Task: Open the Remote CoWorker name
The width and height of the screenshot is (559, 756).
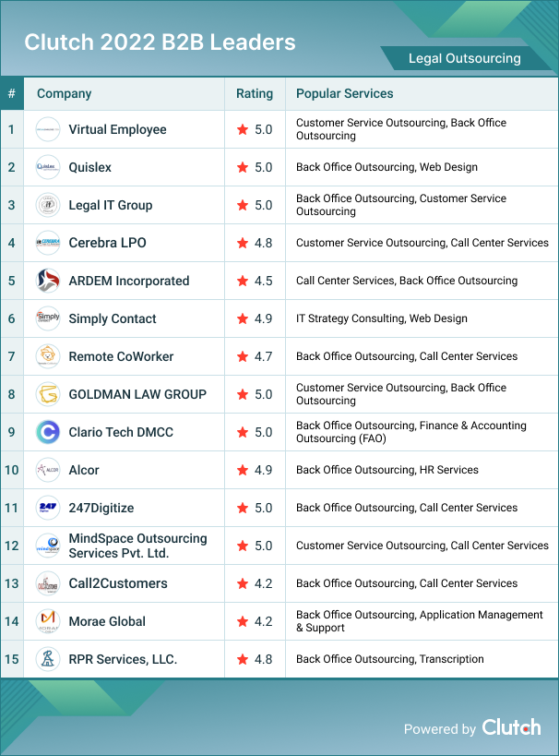Action: tap(121, 356)
